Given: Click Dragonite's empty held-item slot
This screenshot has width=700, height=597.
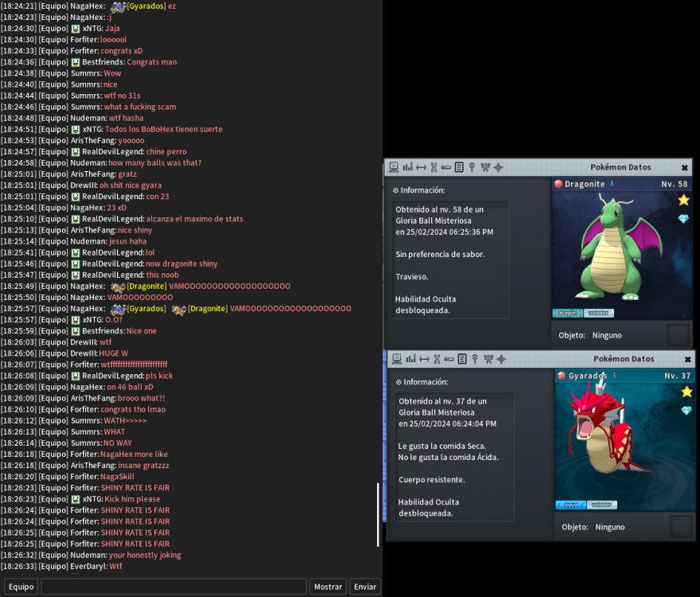Looking at the screenshot, I should (x=679, y=334).
